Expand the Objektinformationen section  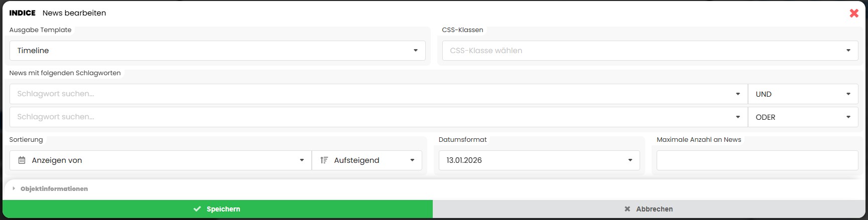coord(54,189)
